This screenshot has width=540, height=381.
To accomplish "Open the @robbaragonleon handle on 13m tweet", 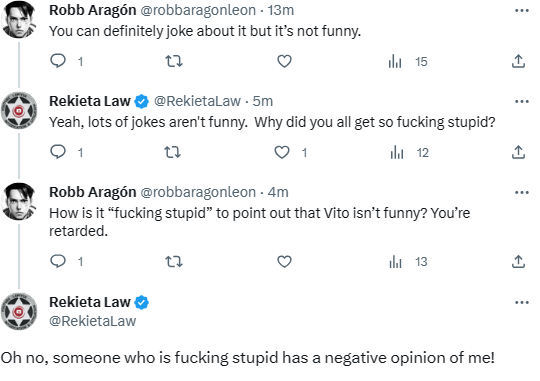I will (198, 10).
